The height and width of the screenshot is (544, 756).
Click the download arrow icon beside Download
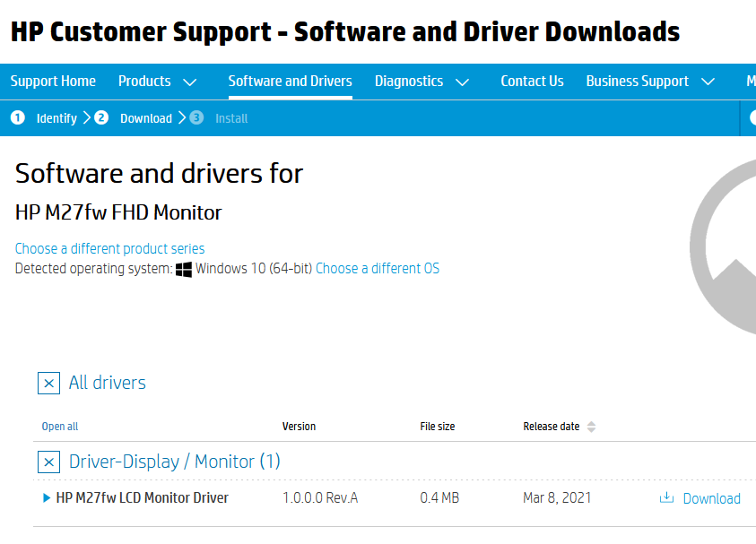click(666, 498)
